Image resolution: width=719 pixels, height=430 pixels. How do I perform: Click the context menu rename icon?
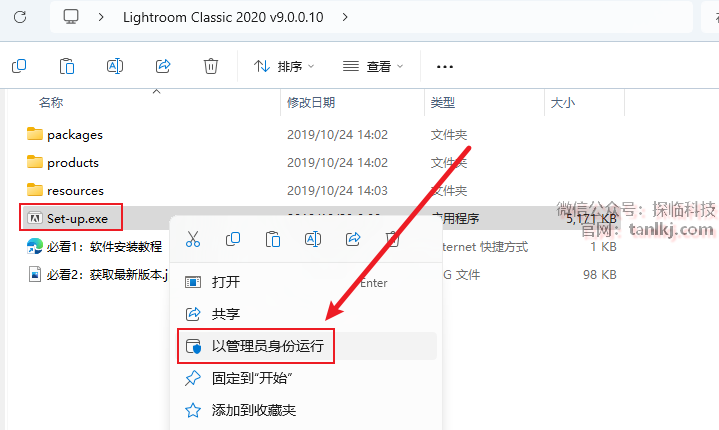(x=313, y=239)
